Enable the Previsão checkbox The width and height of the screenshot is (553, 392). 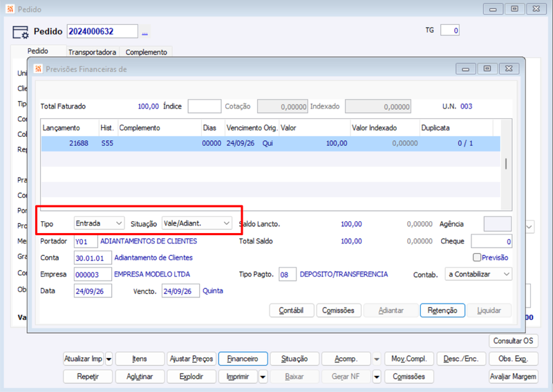477,258
